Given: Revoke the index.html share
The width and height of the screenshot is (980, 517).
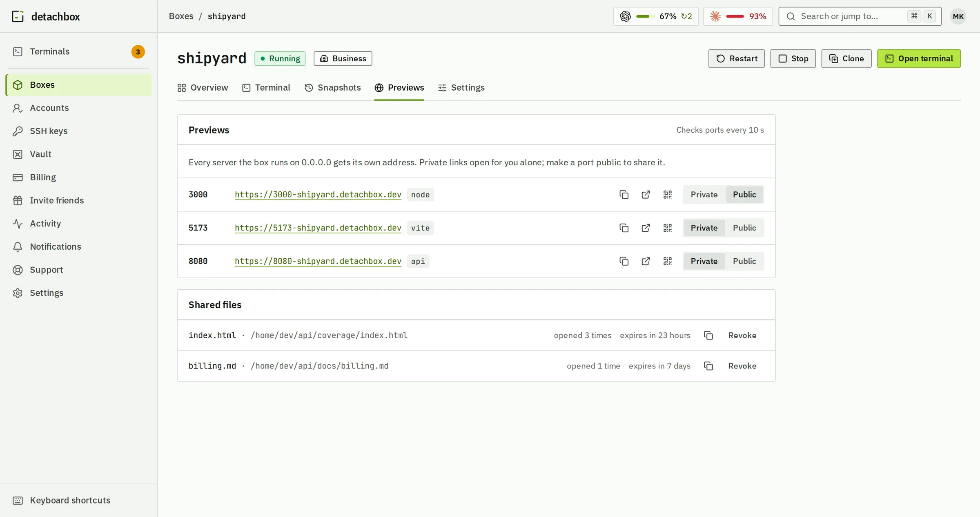Looking at the screenshot, I should [742, 335].
